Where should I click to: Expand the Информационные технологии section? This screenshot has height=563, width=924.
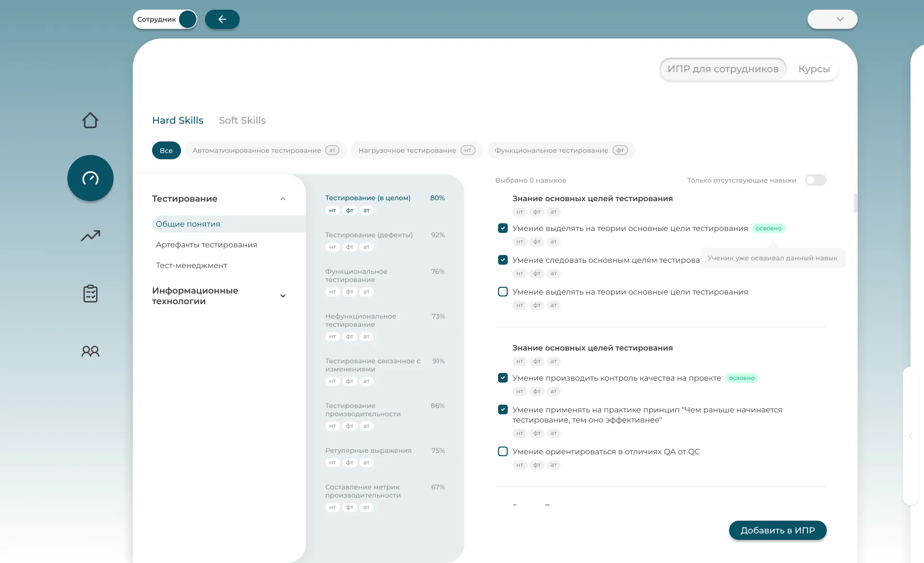pos(283,296)
